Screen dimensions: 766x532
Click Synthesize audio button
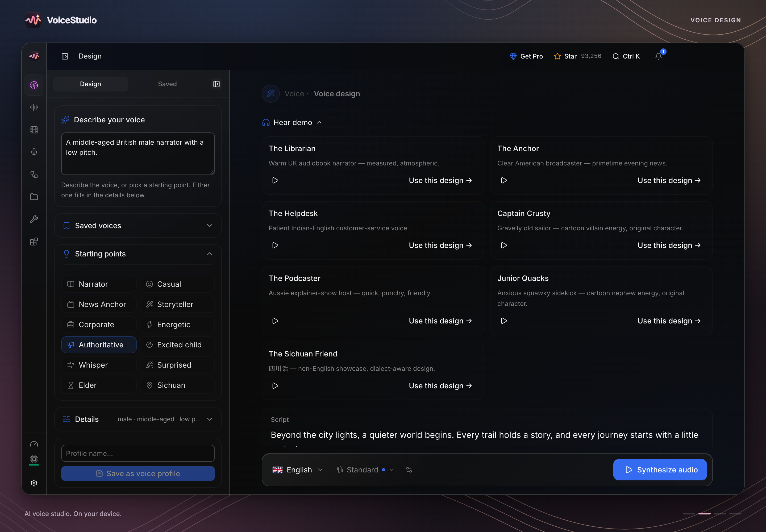[x=660, y=470]
